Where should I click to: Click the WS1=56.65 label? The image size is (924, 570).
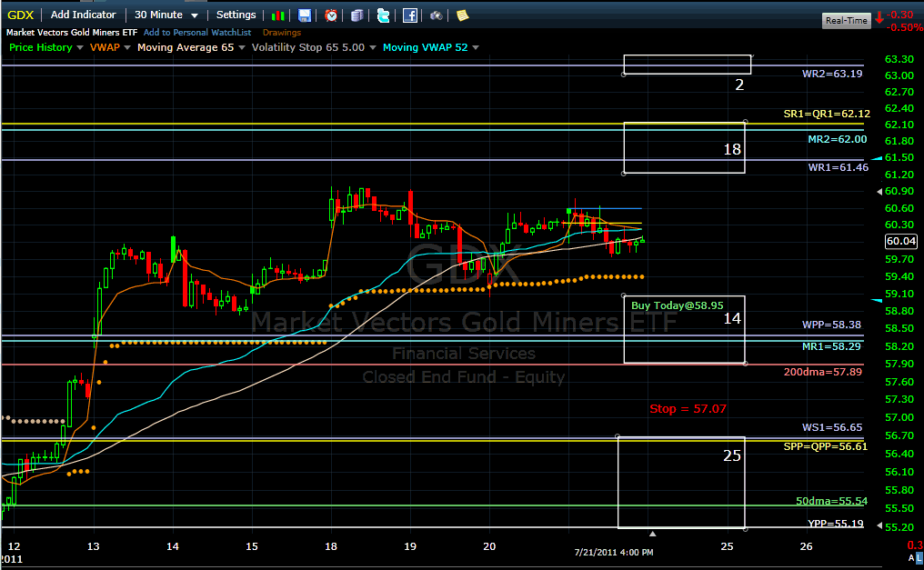pyautogui.click(x=832, y=427)
